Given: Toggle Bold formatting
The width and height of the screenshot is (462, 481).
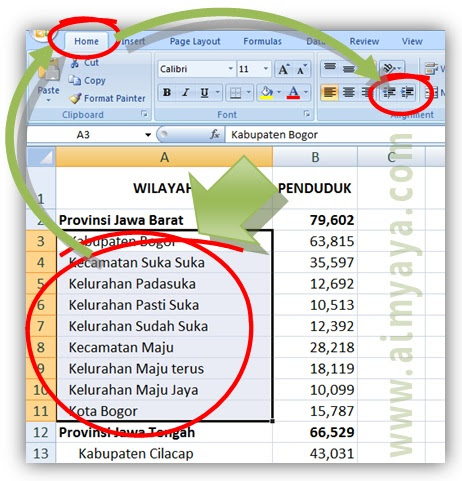Looking at the screenshot, I should 167,93.
